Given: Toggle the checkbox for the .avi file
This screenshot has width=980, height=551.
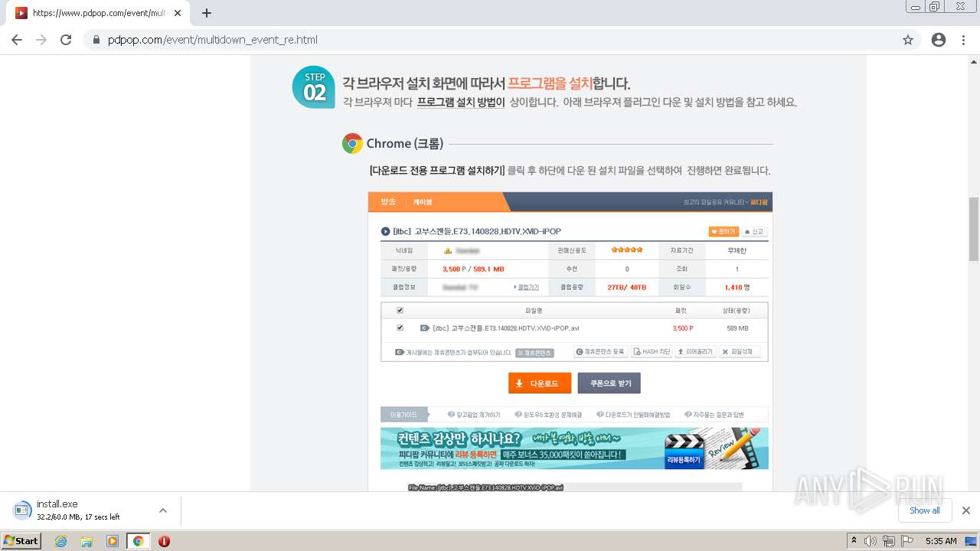Looking at the screenshot, I should 400,328.
